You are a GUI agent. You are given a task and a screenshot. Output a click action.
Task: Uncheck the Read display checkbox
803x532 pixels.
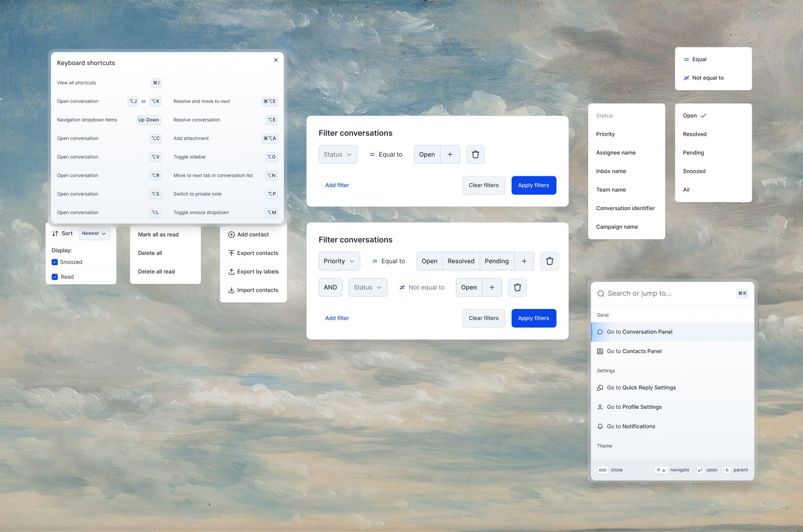tap(54, 277)
